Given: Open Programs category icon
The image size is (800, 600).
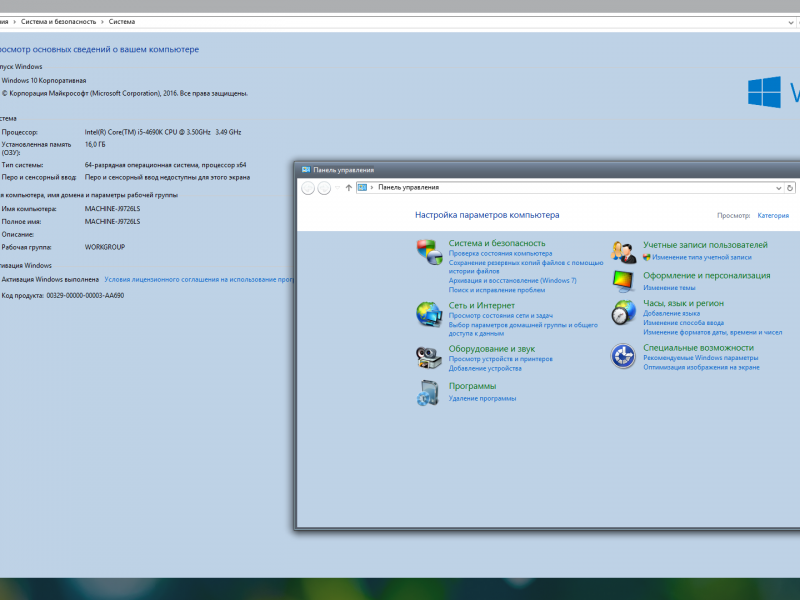Looking at the screenshot, I should 429,393.
